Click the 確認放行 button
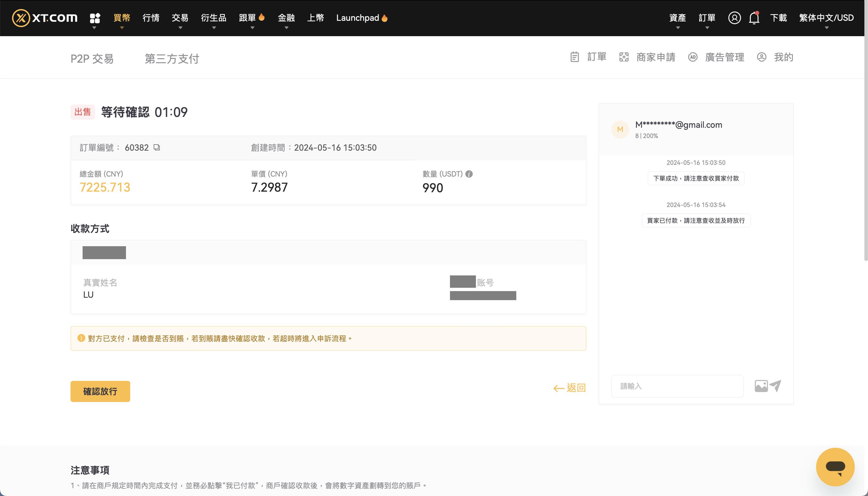Viewport: 868px width, 496px height. tap(100, 391)
